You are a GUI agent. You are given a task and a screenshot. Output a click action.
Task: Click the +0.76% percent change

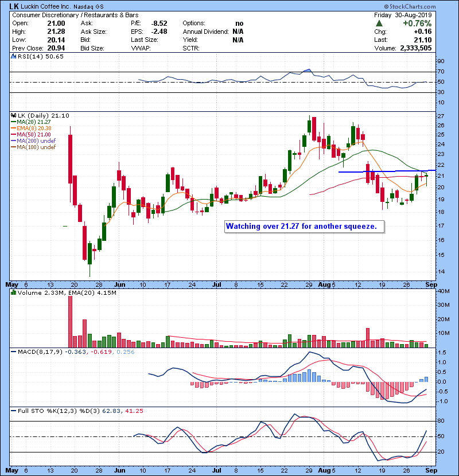pyautogui.click(x=417, y=24)
